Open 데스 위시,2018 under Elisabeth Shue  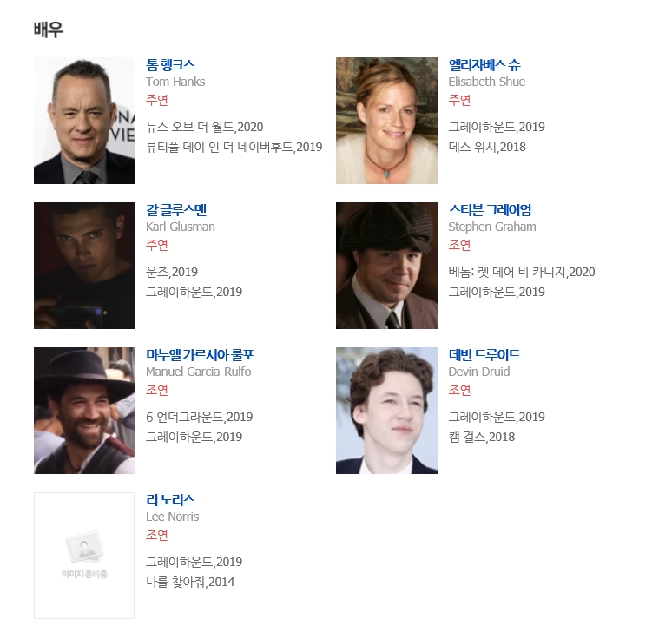click(x=487, y=147)
